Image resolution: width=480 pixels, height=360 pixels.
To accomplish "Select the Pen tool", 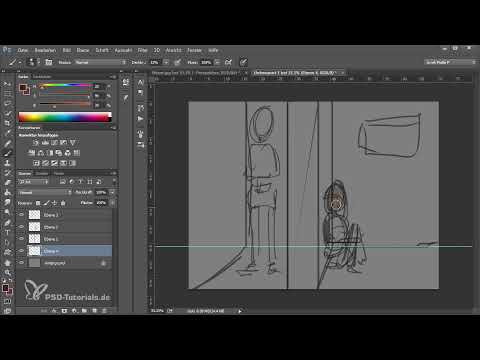I will click(7, 223).
